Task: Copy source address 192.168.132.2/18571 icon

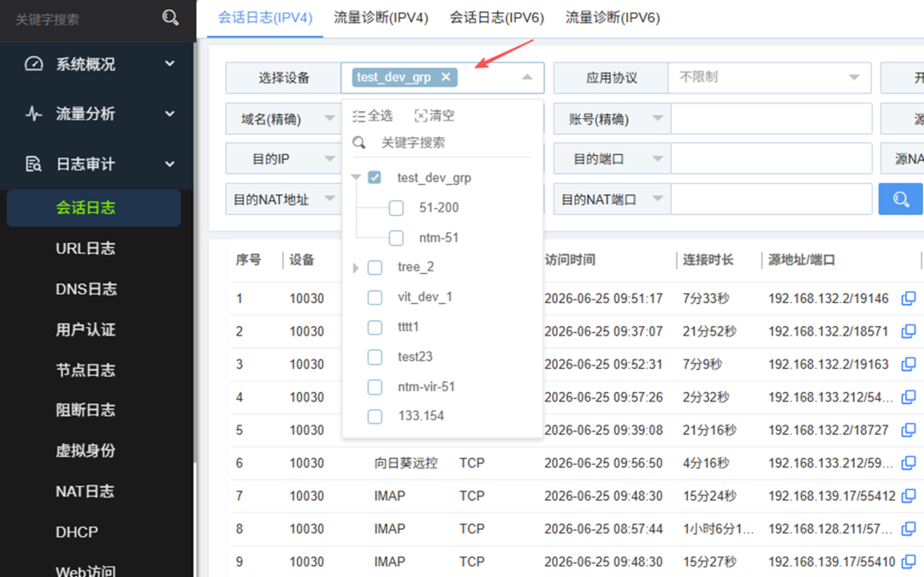Action: coord(908,331)
